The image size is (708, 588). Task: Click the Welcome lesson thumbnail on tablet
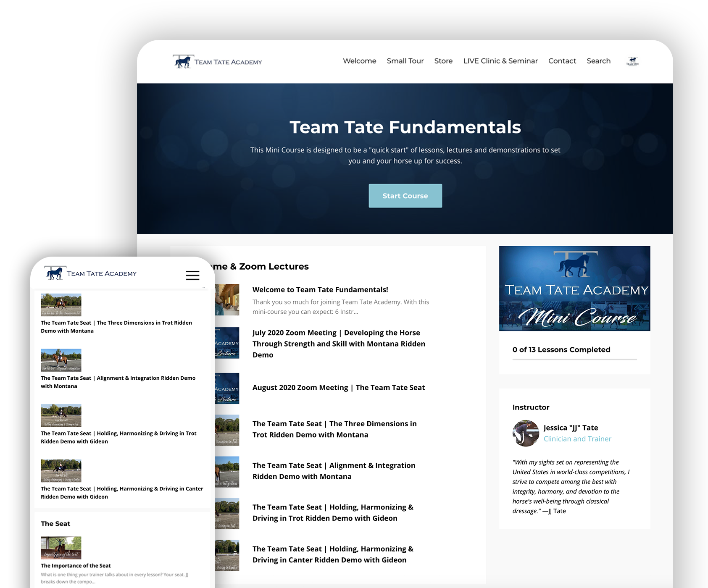coord(227,300)
